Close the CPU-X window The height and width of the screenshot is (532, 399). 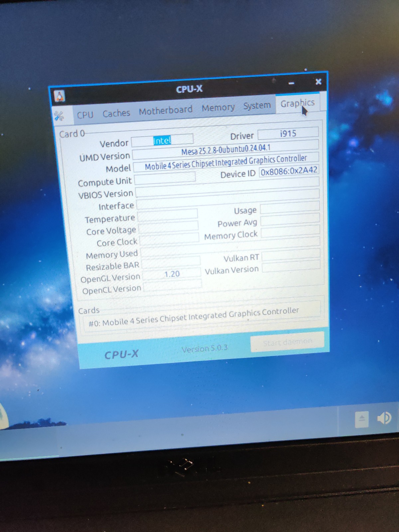318,81
